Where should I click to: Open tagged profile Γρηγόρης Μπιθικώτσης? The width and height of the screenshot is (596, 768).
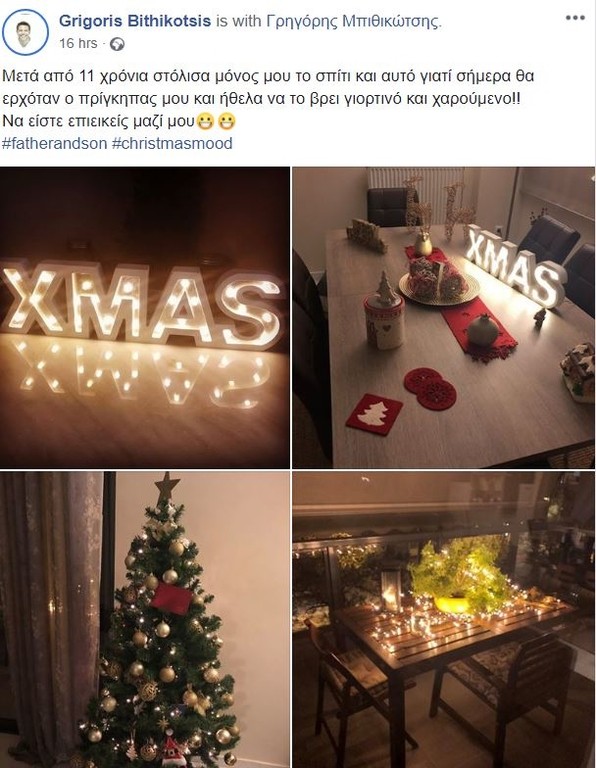(354, 21)
